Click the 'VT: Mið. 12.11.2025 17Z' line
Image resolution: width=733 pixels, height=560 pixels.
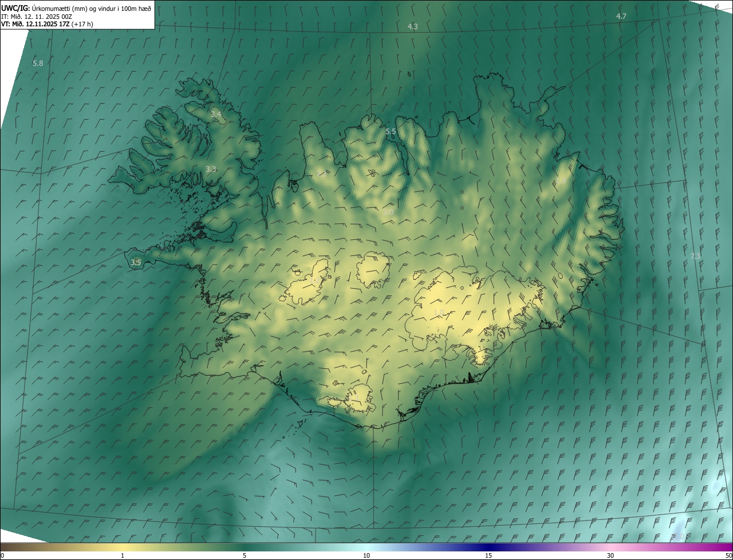click(47, 24)
